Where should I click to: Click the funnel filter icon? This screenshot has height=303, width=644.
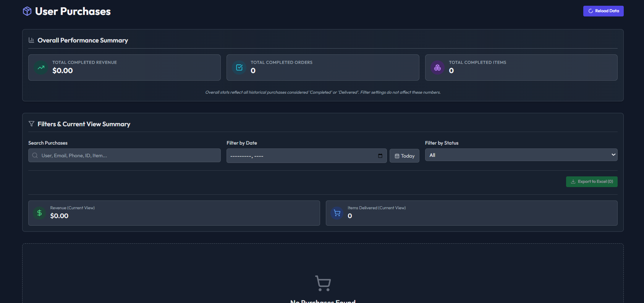pyautogui.click(x=31, y=124)
